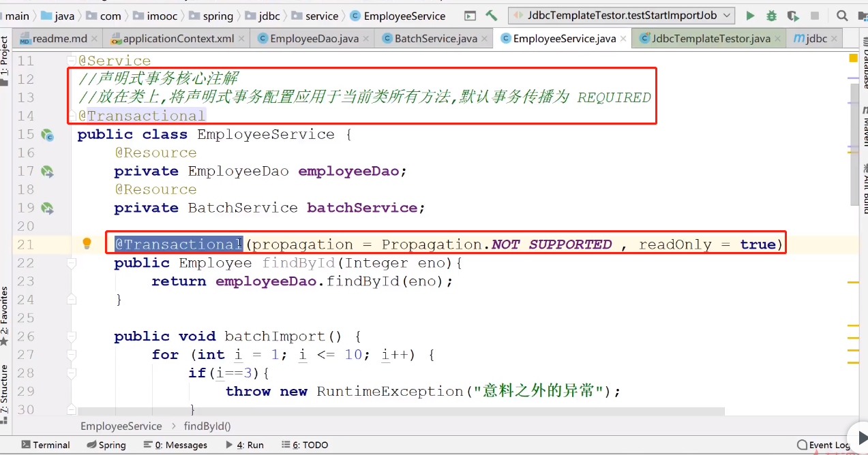The image size is (868, 455).
Task: Collapse code fold at line 11 @Service
Action: (72, 61)
